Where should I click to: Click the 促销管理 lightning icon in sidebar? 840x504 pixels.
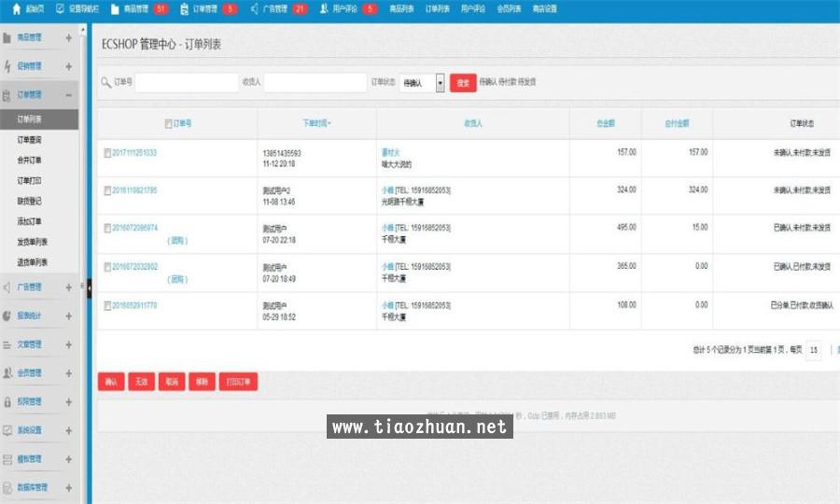tap(7, 67)
